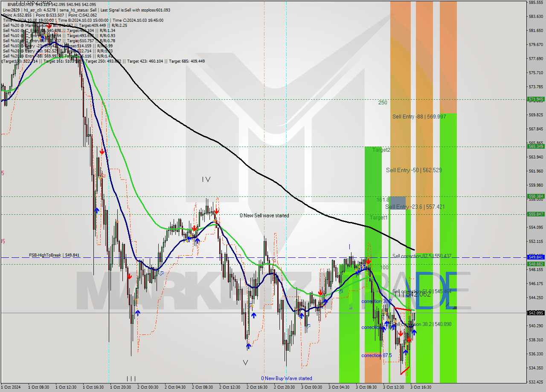Click the '1 Oct 2024' time axis label
This screenshot has width=546, height=392.
pyautogui.click(x=11, y=387)
